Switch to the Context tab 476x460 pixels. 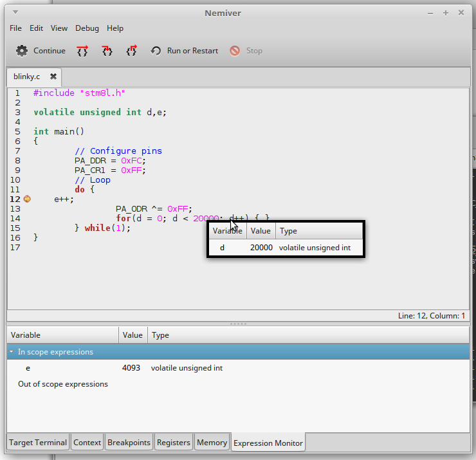pos(87,443)
